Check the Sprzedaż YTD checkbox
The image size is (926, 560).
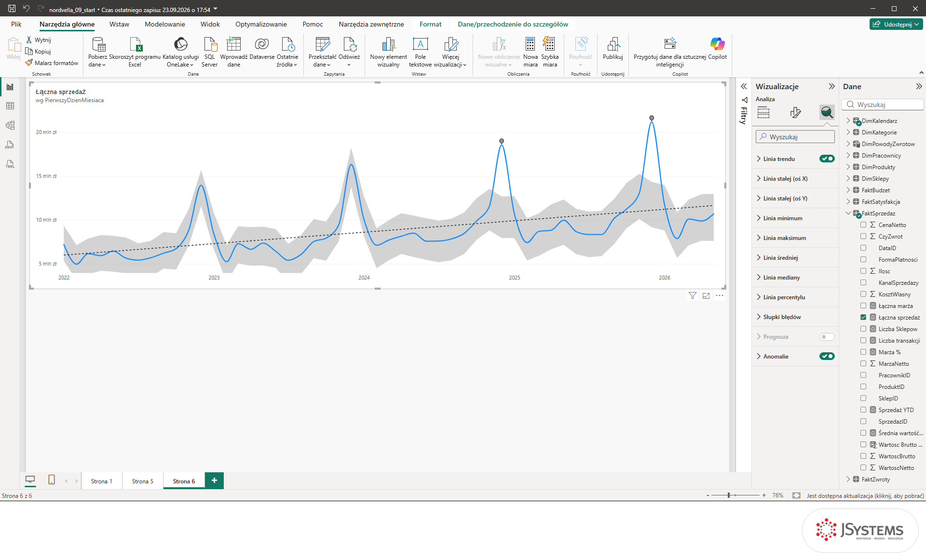pyautogui.click(x=863, y=410)
